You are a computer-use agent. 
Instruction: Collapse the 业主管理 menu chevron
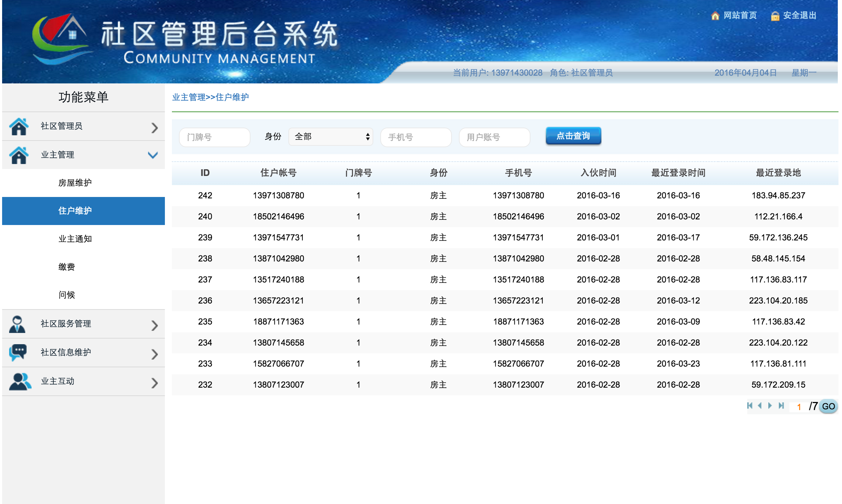coord(153,155)
